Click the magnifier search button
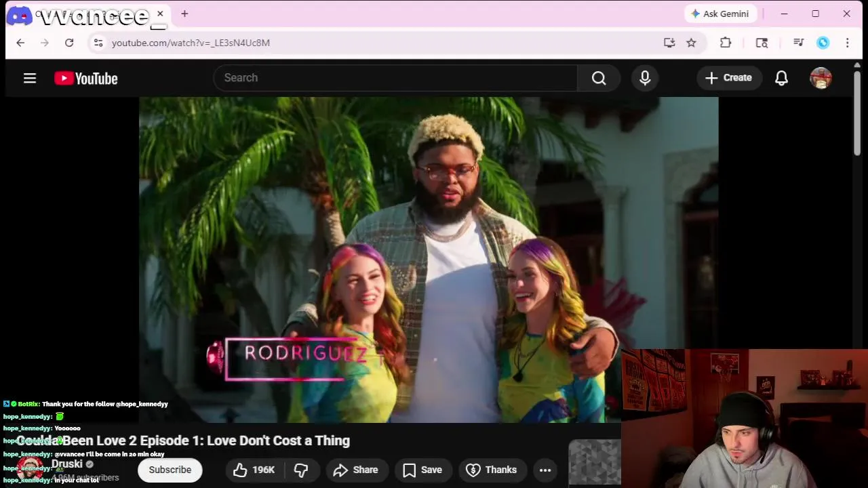 pyautogui.click(x=599, y=78)
